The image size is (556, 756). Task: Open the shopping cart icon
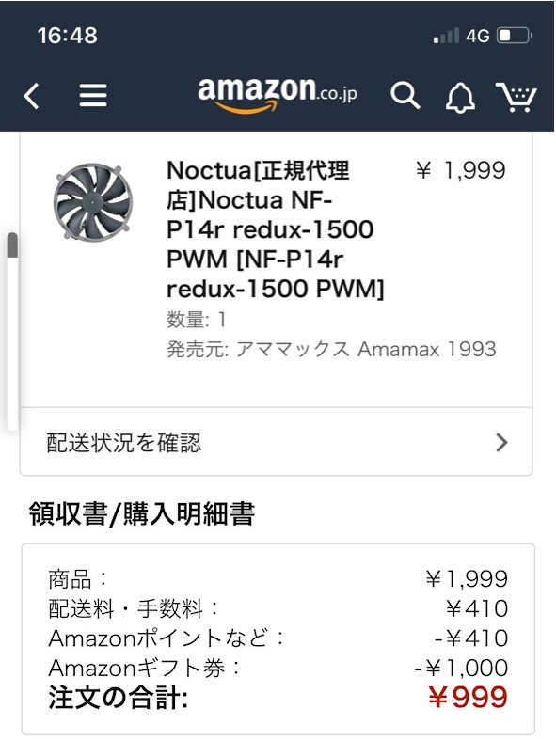(516, 95)
